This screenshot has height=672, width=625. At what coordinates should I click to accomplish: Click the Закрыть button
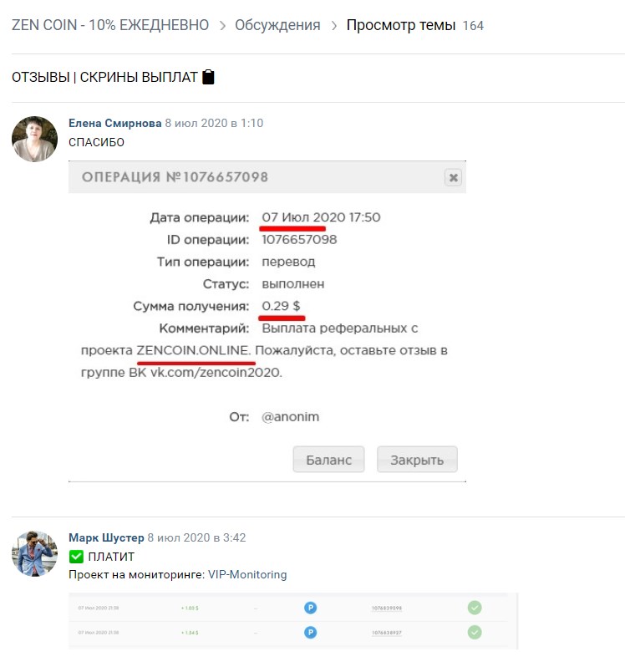[417, 460]
